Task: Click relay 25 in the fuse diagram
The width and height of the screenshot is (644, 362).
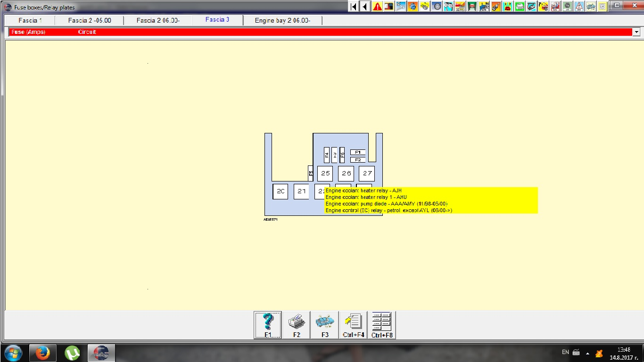Action: (x=325, y=173)
